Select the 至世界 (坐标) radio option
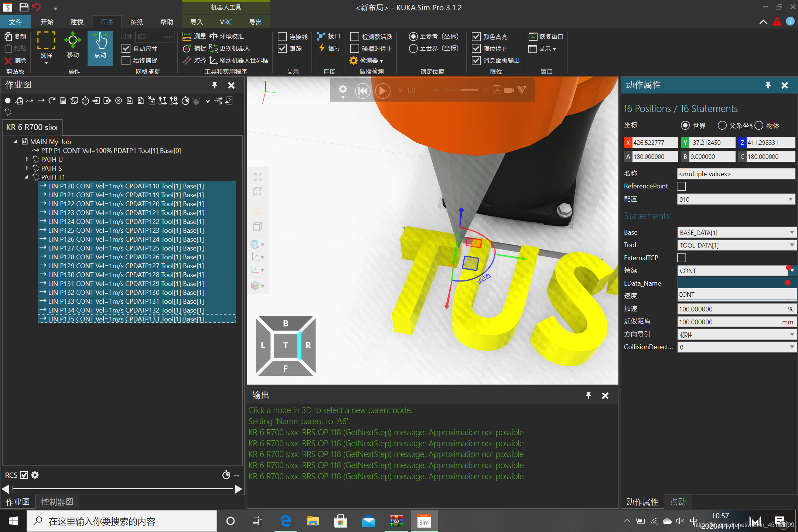798x532 pixels. pos(413,48)
